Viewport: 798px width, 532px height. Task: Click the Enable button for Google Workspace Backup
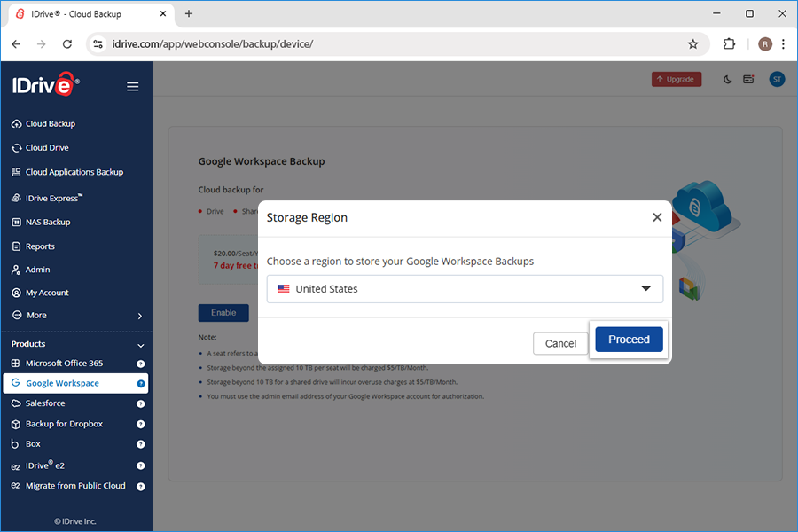coord(223,313)
